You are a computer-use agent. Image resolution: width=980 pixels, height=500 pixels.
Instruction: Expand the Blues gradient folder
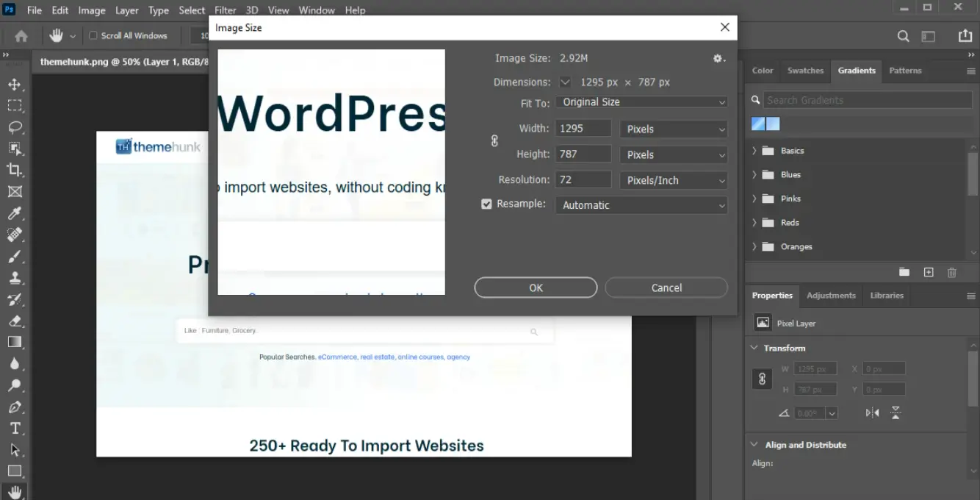(x=754, y=175)
